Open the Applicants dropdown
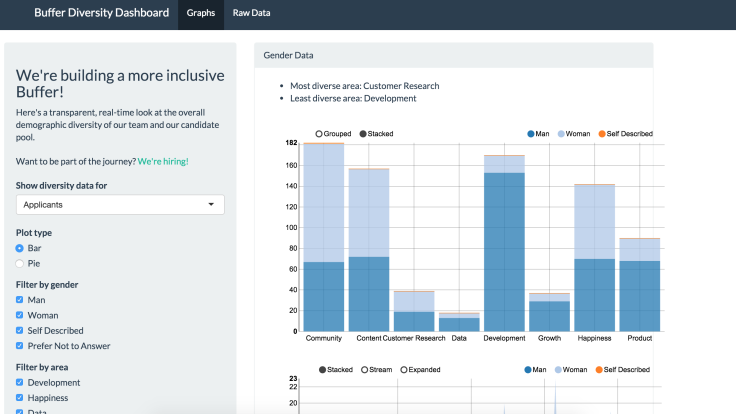Viewport: 736px width, 414px height. click(120, 205)
